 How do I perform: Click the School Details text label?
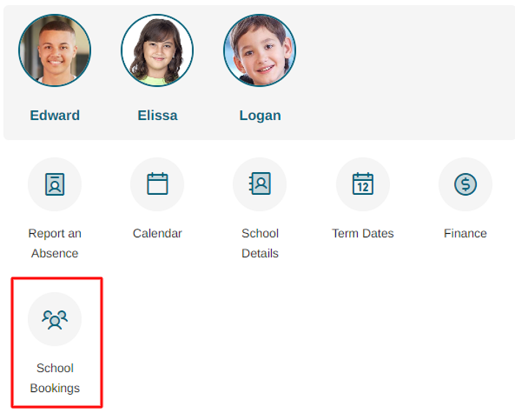[260, 243]
